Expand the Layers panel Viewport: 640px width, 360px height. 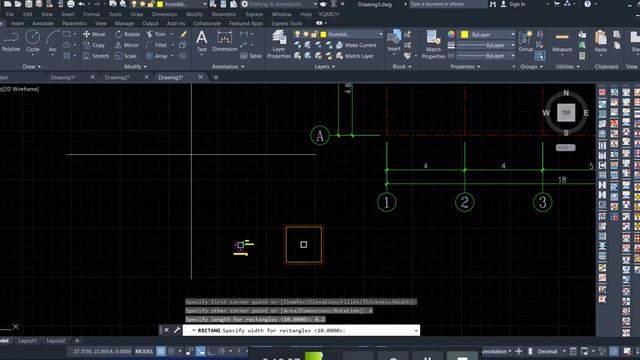[324, 67]
